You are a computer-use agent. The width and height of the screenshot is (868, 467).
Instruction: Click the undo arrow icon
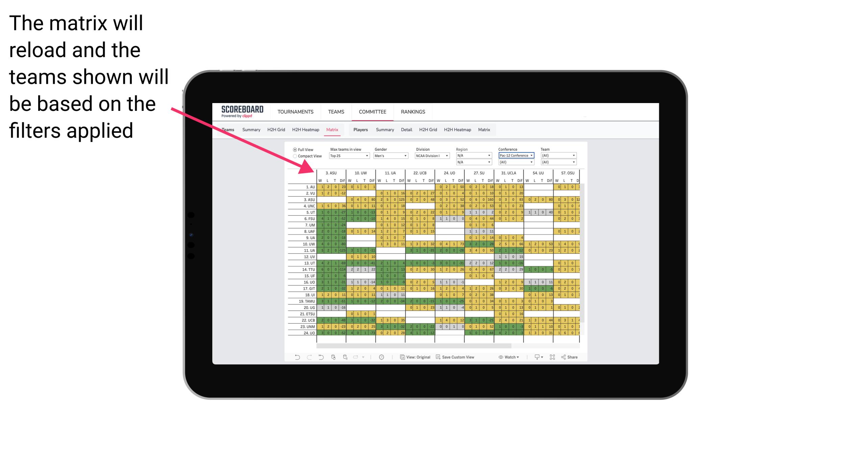click(x=296, y=358)
